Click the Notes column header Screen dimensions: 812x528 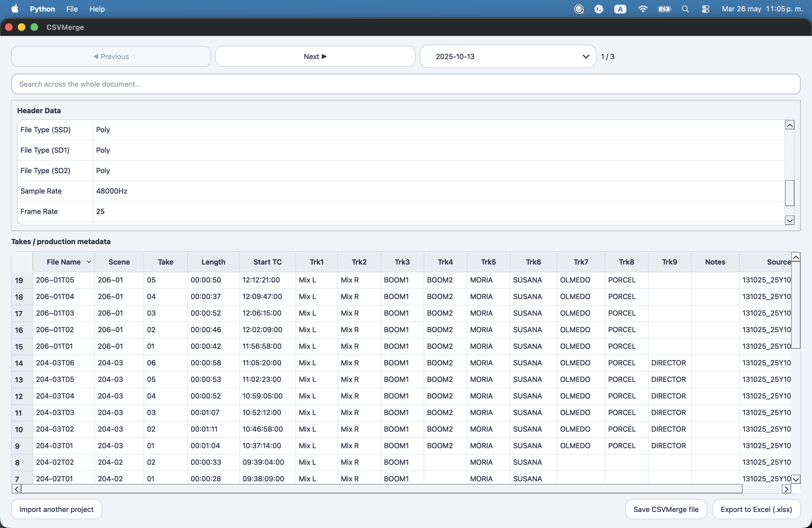coord(715,262)
